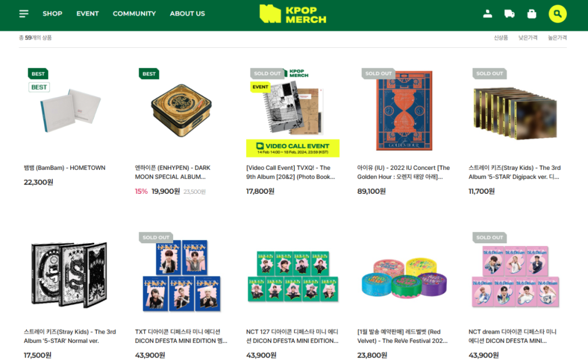Click the user account icon
This screenshot has height=364, width=588.
point(487,14)
